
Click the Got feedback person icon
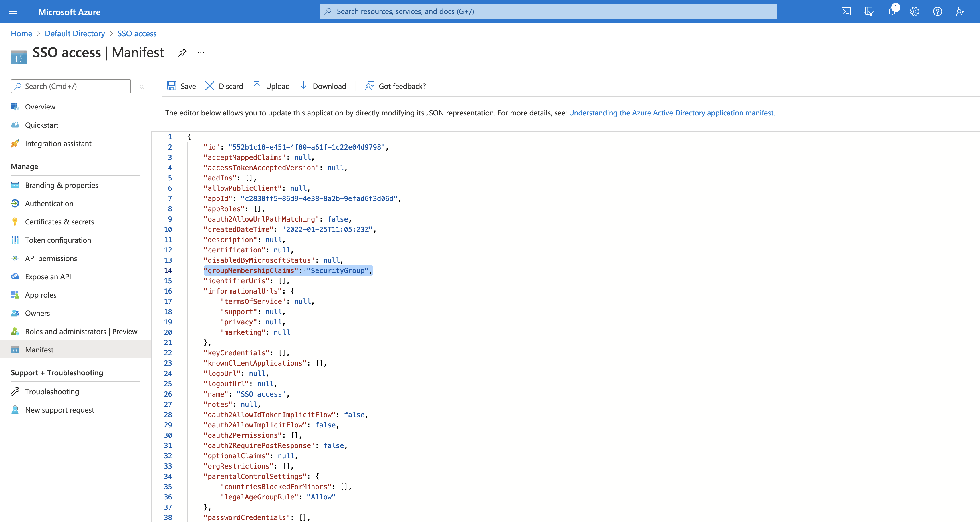click(x=369, y=86)
